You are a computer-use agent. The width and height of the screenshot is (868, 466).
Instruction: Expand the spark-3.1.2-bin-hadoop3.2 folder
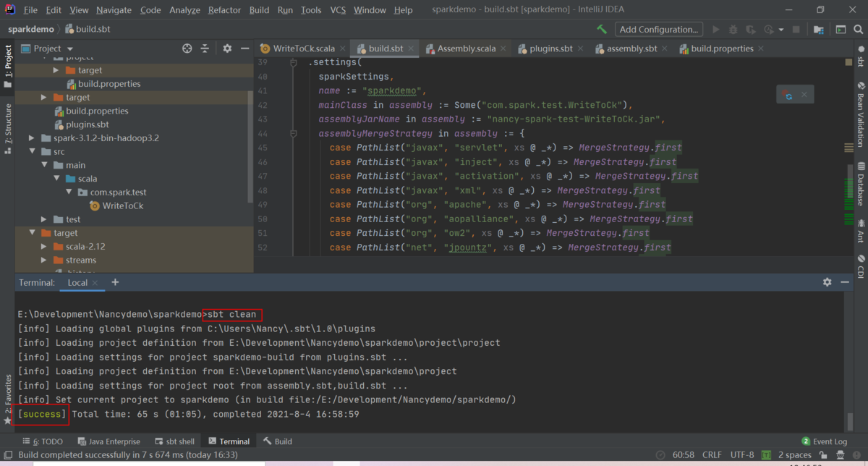tap(30, 137)
